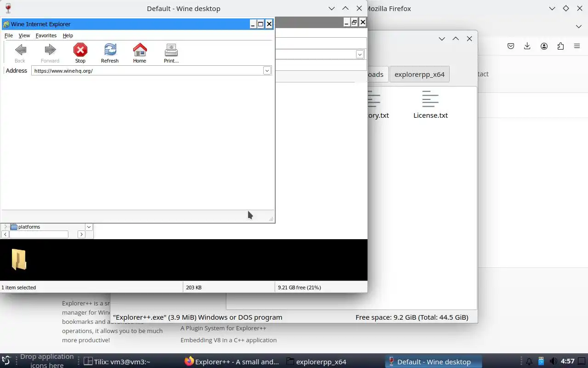Image resolution: width=588 pixels, height=368 pixels.
Task: Switch to the explorerpp_x64 taskbar entry
Action: coord(316,362)
